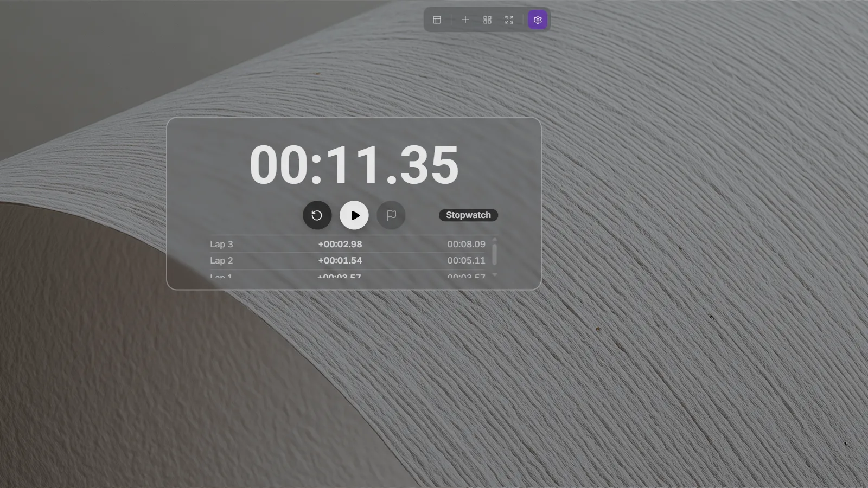868x488 pixels.
Task: Enter fullscreen mode with expand icon
Action: pos(509,20)
